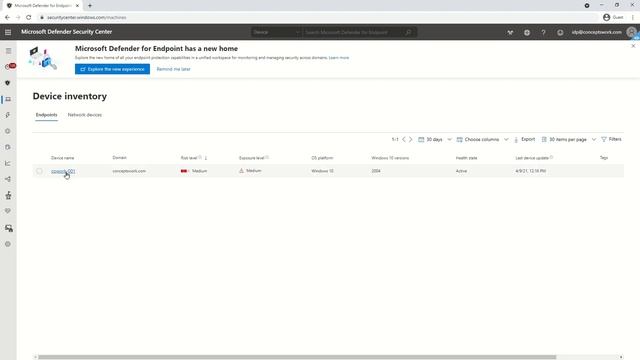Select the device row checkbox
Viewport: 640px width, 360px height.
[39, 171]
